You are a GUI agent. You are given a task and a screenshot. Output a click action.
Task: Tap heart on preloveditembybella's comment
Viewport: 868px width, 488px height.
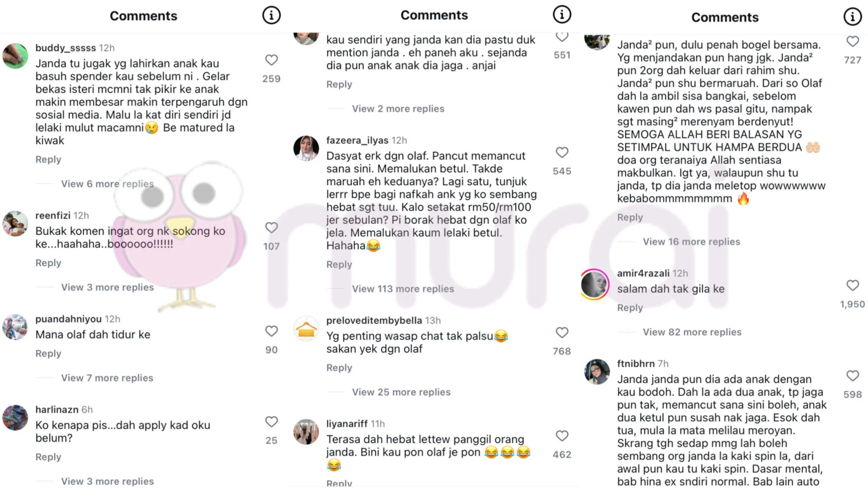[562, 333]
